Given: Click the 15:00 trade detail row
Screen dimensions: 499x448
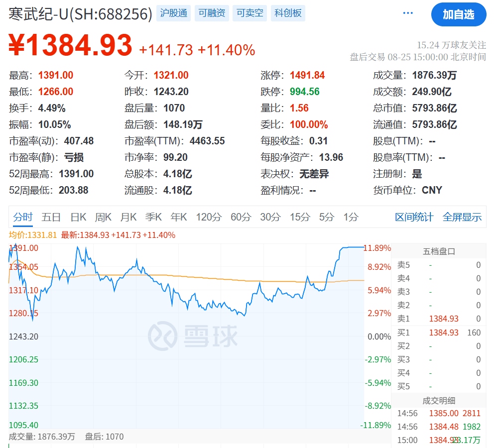Looking at the screenshot, I should [x=439, y=441].
